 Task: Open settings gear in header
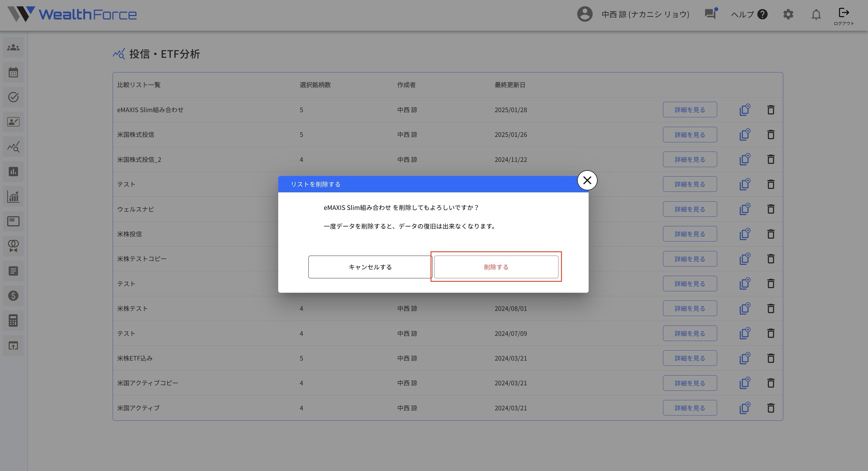[x=788, y=14]
